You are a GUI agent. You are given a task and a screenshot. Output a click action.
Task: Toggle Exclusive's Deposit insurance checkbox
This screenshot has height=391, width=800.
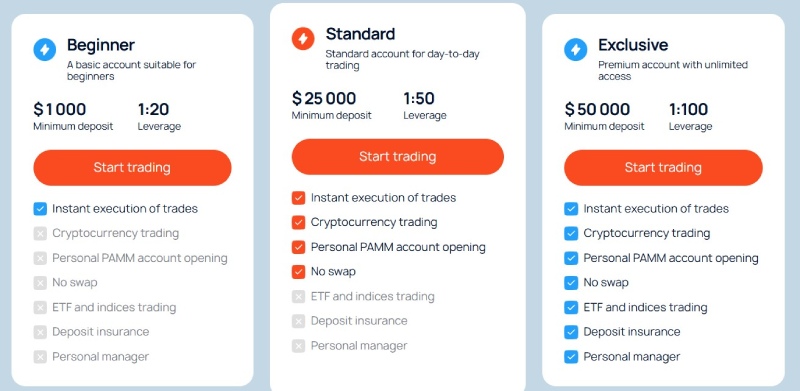[x=571, y=332]
